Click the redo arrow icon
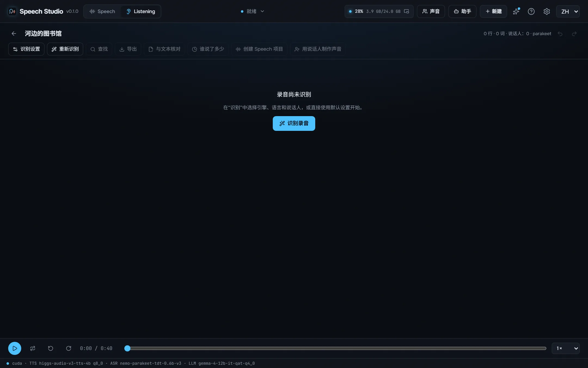 tap(574, 34)
